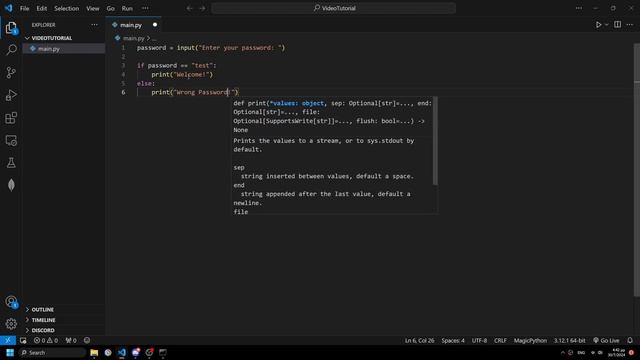Image resolution: width=640 pixels, height=360 pixels.
Task: Click the status bar icon right of the remote indicator
Action: click(23, 340)
